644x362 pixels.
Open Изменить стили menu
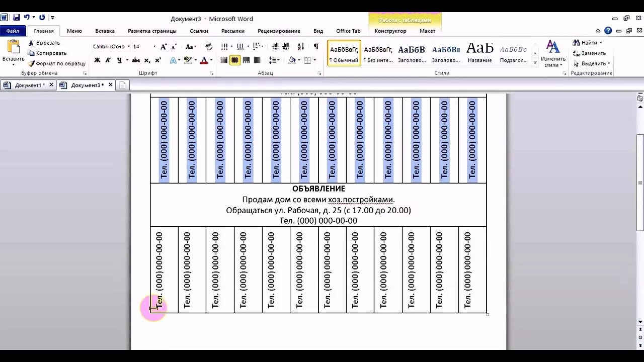[x=553, y=54]
